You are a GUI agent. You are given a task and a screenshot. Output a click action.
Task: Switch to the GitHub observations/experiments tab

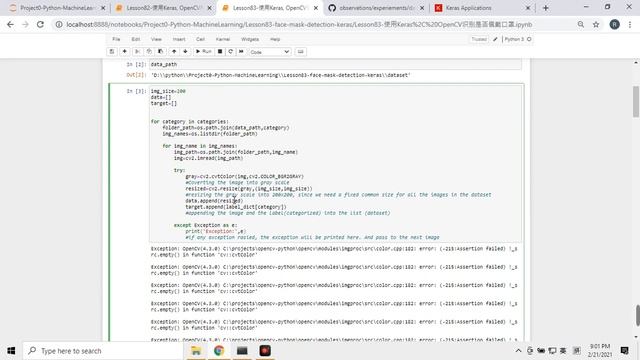[x=376, y=8]
